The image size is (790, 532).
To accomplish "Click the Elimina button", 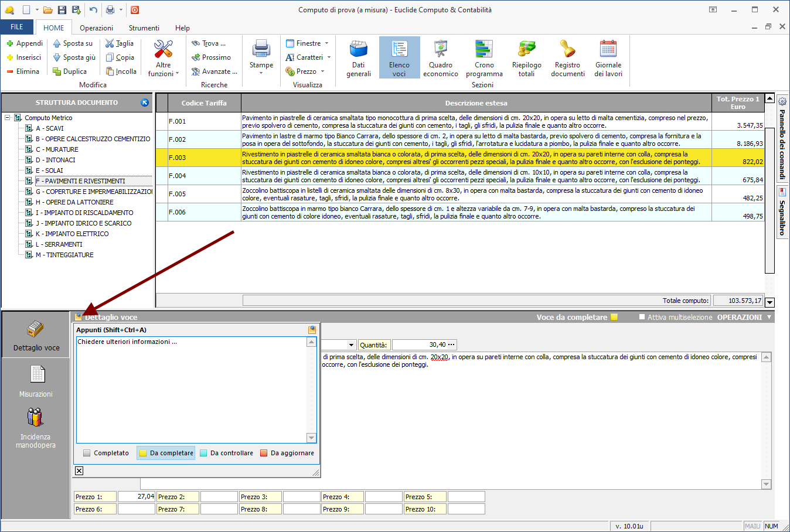I will pyautogui.click(x=23, y=71).
